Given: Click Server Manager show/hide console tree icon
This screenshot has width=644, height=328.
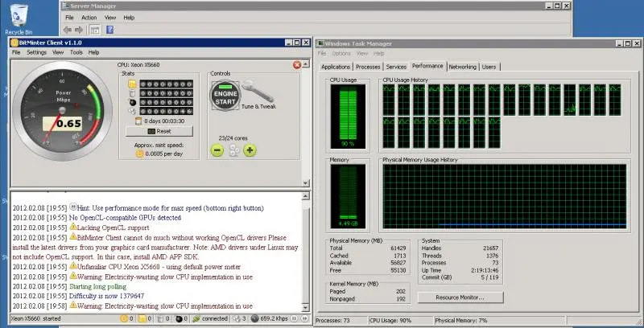Looking at the screenshot, I should 95,30.
